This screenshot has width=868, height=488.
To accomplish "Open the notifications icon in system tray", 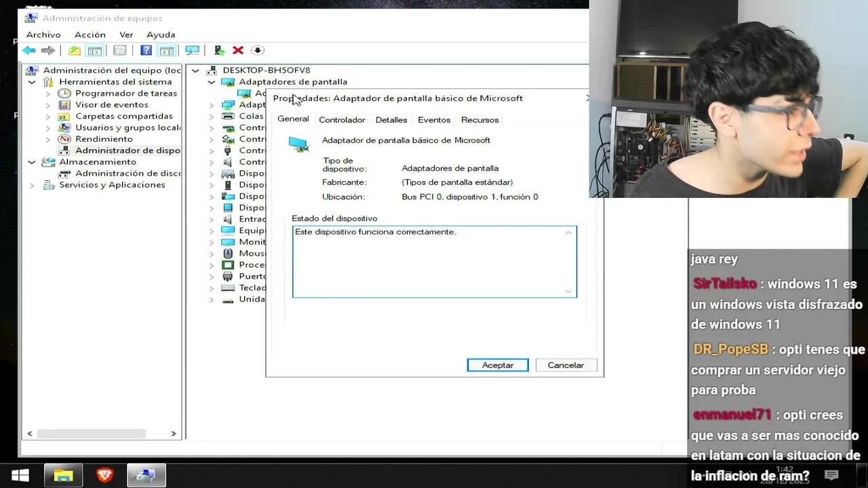I will pyautogui.click(x=831, y=475).
